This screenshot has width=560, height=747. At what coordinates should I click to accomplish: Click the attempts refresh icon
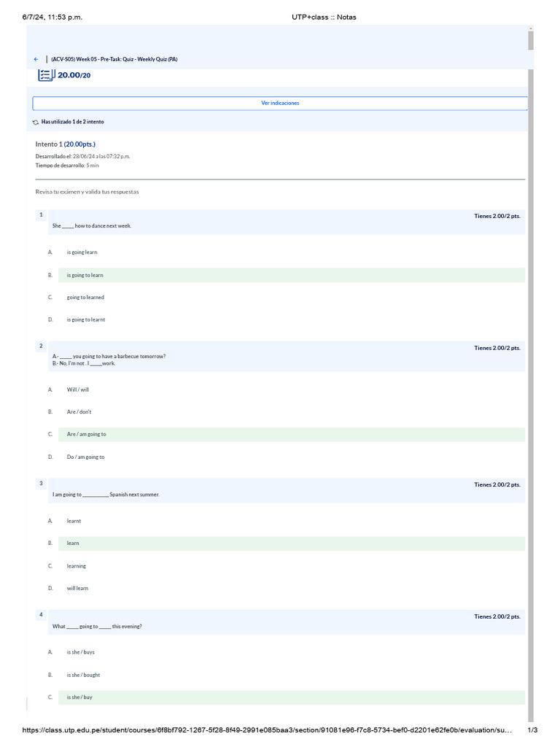[x=36, y=122]
